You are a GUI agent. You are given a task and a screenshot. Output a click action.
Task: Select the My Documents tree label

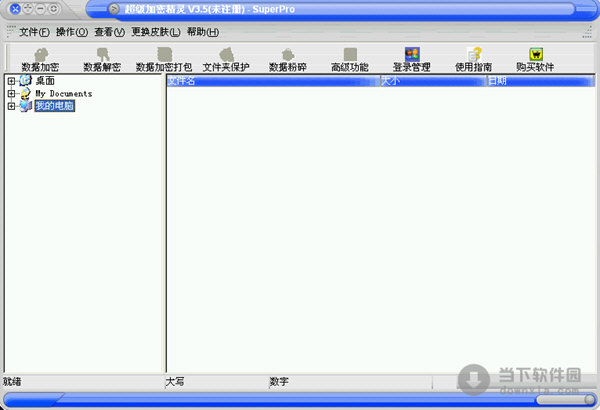pos(64,94)
